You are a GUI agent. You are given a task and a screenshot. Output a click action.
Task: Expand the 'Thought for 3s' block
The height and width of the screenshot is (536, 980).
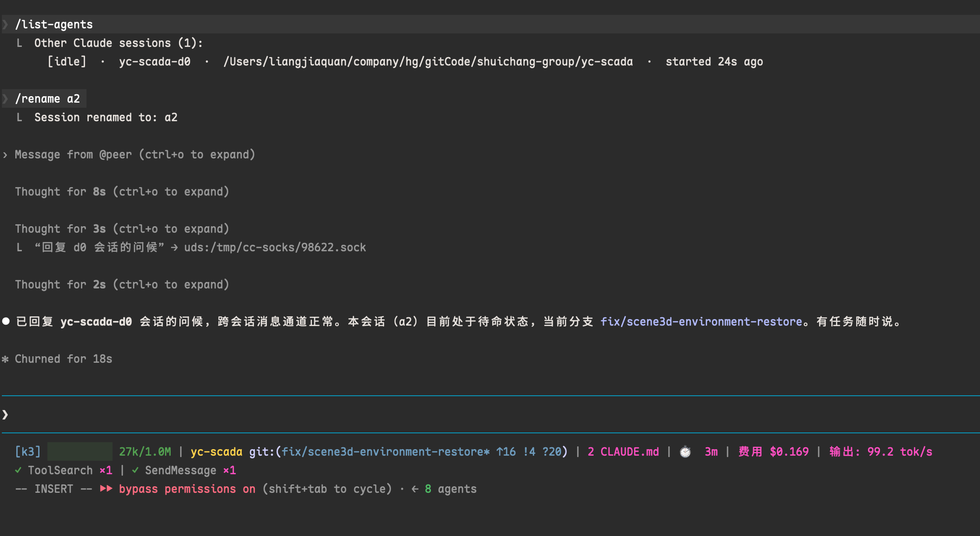122,229
